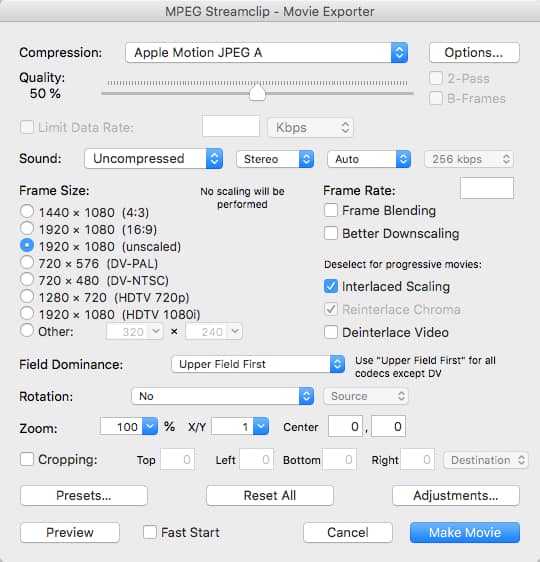Image resolution: width=540 pixels, height=562 pixels.
Task: Open the Rotation dropdown
Action: pyautogui.click(x=223, y=396)
